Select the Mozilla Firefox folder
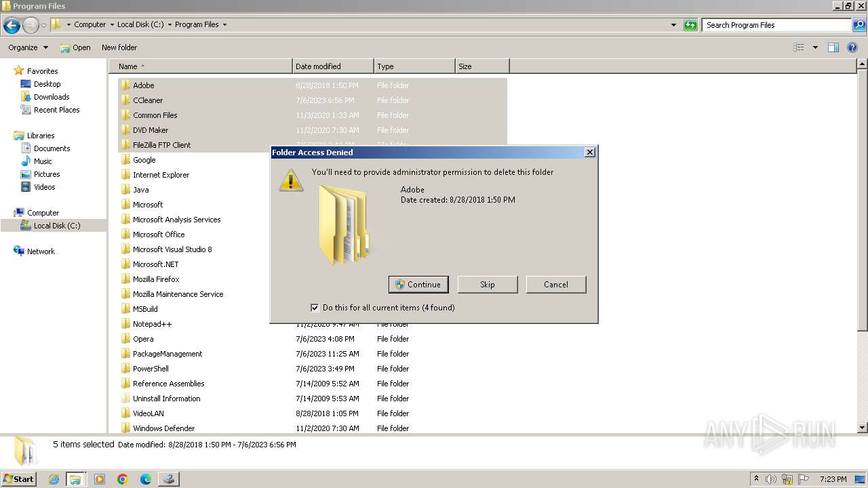868x488 pixels. (156, 279)
